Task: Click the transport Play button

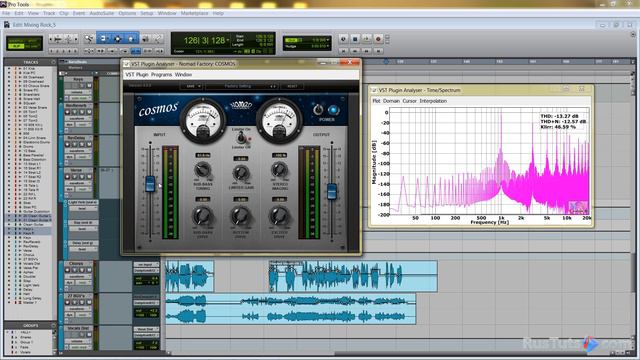Action: point(366,39)
